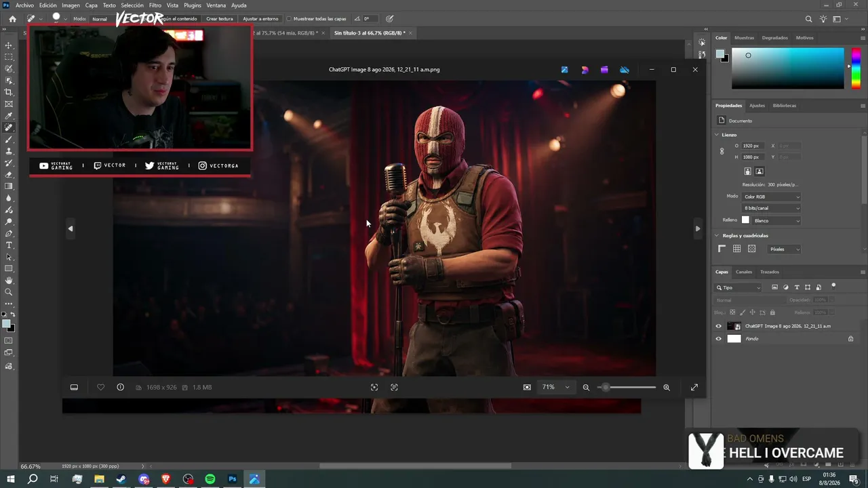Select the Eyedropper tool
The image size is (868, 488).
[x=9, y=116]
